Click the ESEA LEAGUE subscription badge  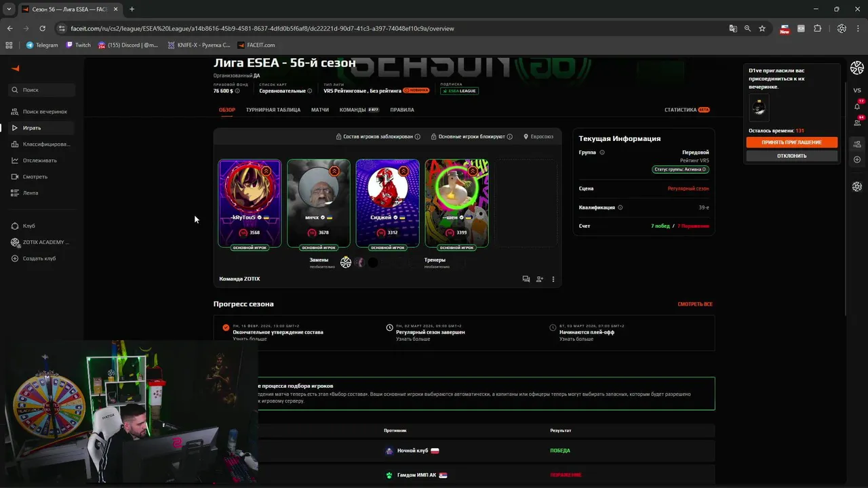coord(459,91)
